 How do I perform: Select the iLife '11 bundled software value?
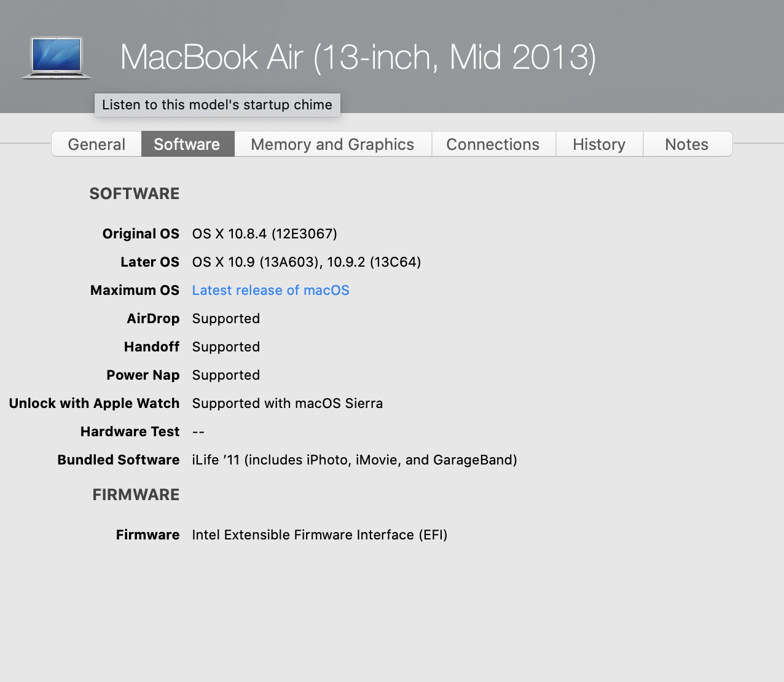355,460
